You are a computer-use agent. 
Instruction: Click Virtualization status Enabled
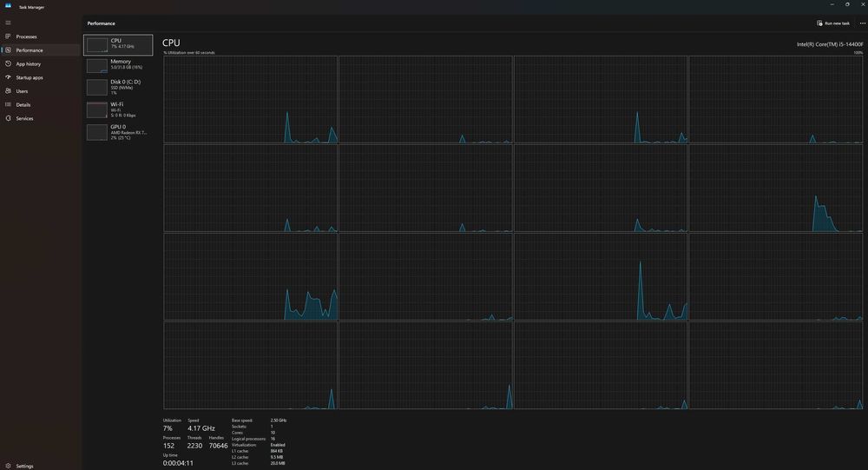click(x=278, y=445)
